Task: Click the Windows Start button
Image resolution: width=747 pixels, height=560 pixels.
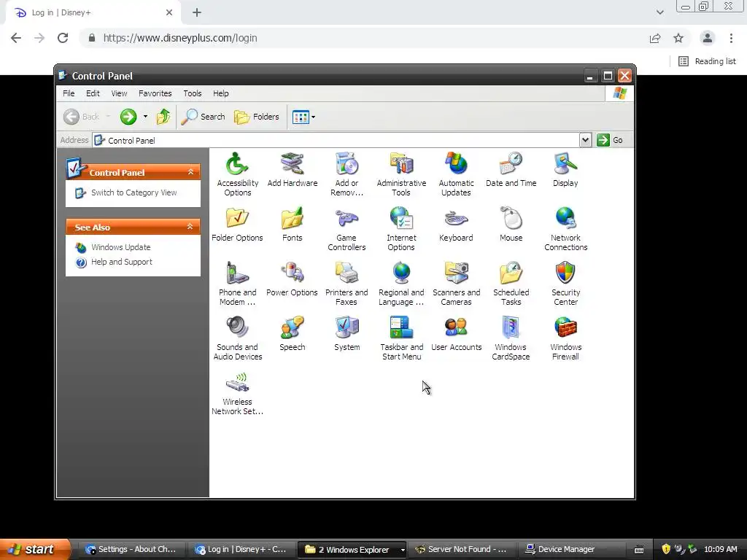Action: click(34, 549)
